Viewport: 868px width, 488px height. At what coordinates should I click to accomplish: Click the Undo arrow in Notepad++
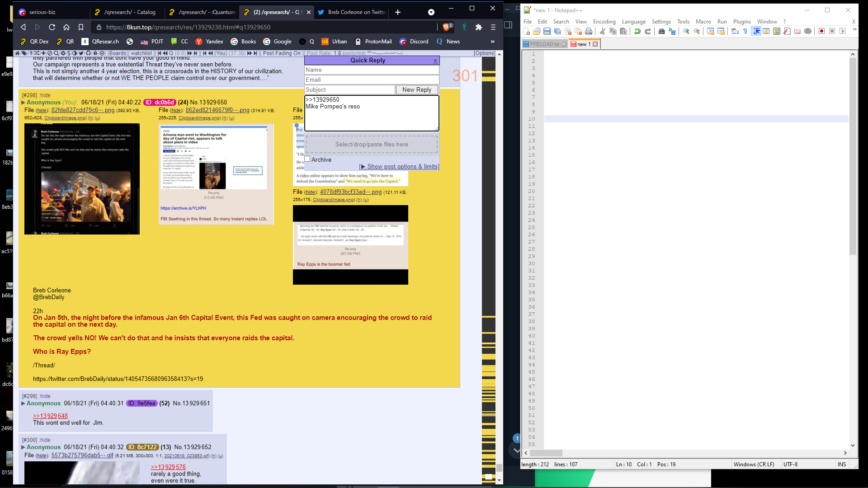point(637,31)
